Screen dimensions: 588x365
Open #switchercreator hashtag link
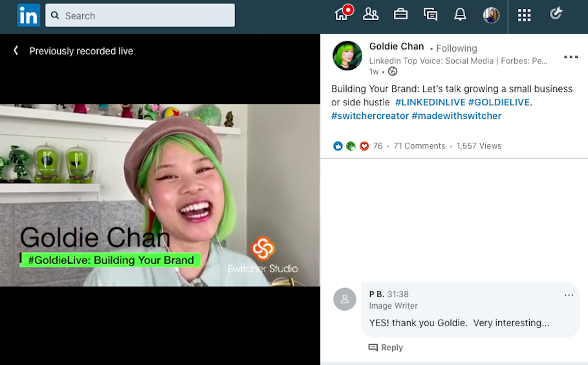tap(370, 116)
